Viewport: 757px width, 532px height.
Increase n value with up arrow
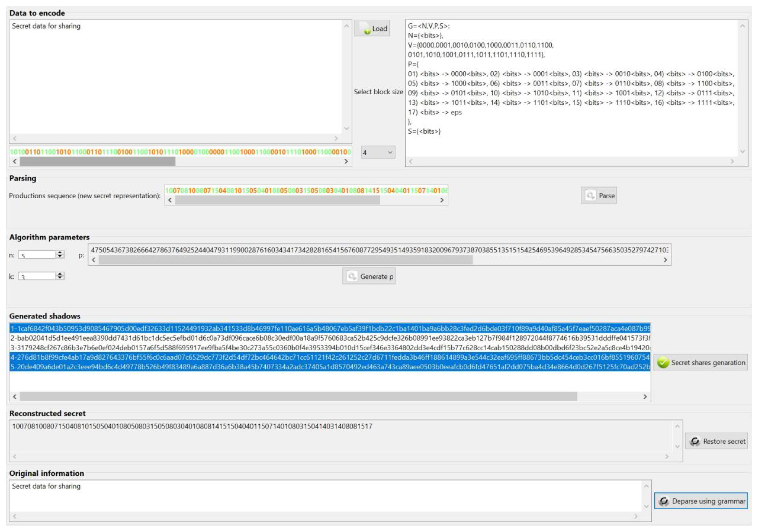[x=60, y=253]
